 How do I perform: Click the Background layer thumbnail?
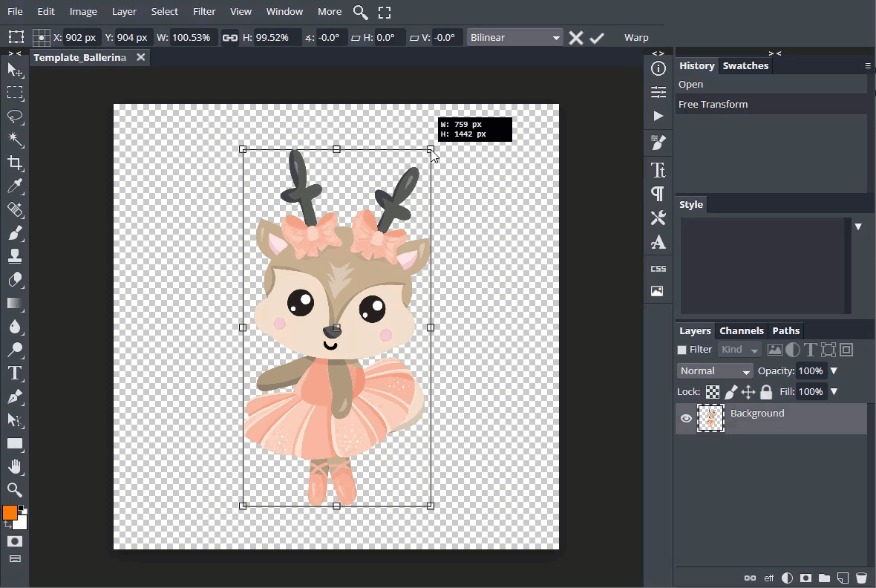[710, 419]
